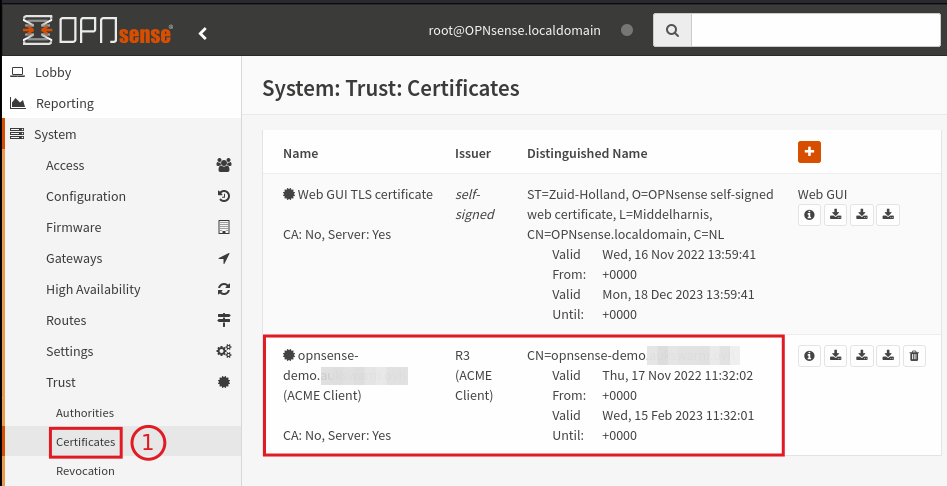Select the Certificates page under Trust
Image resolution: width=947 pixels, height=486 pixels.
pos(85,442)
